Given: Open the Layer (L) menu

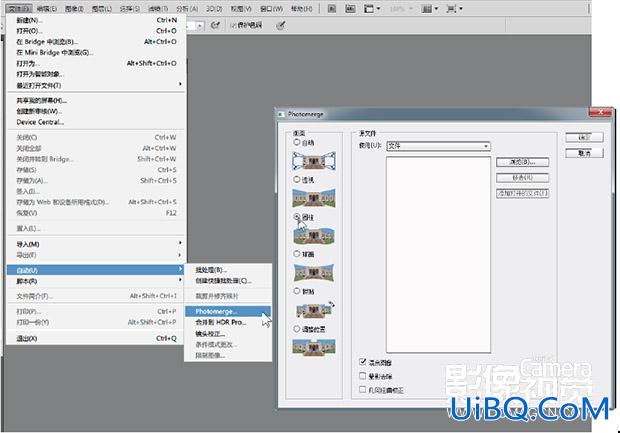Looking at the screenshot, I should click(x=101, y=9).
